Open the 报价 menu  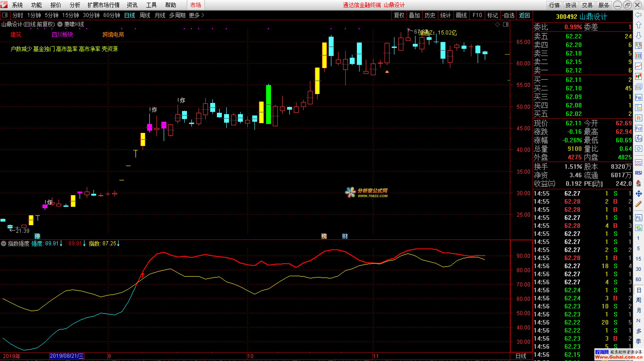[56, 5]
